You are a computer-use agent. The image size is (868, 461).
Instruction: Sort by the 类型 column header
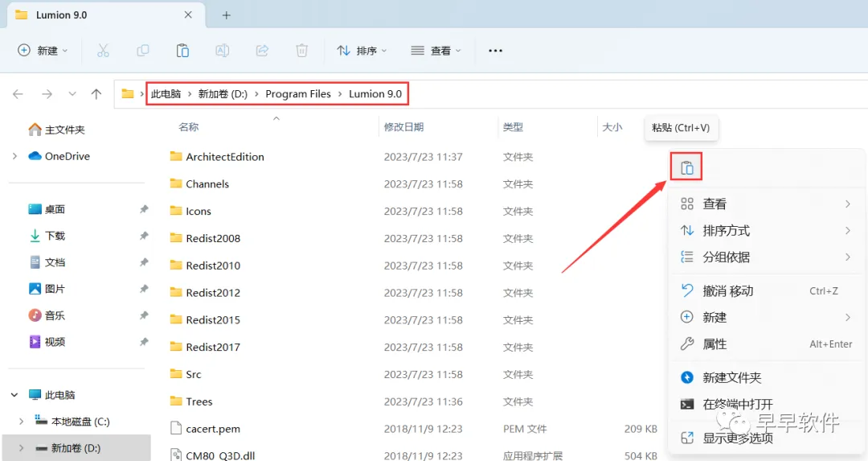(513, 127)
